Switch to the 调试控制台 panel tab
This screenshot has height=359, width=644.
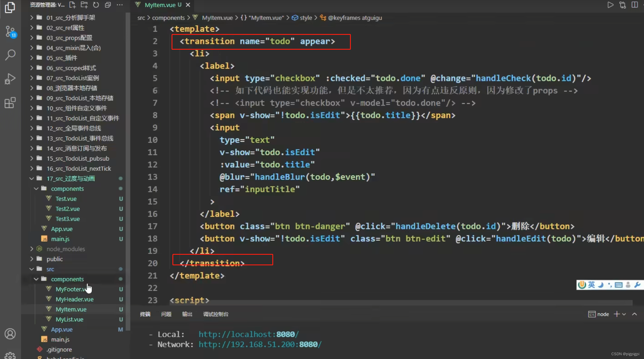click(x=216, y=314)
